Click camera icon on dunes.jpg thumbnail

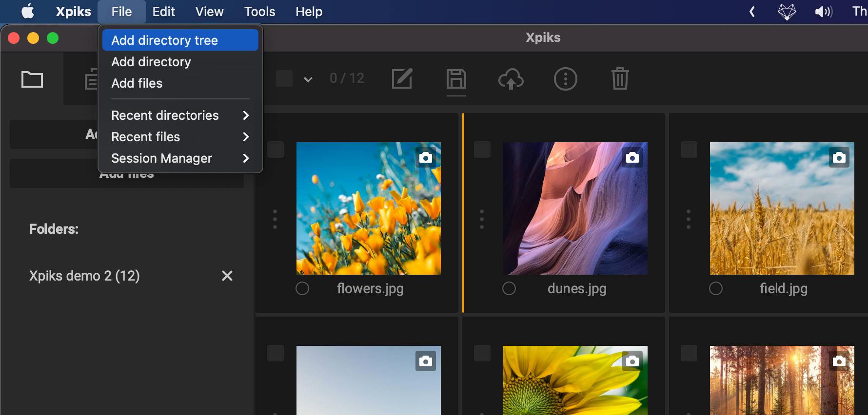[x=632, y=157]
